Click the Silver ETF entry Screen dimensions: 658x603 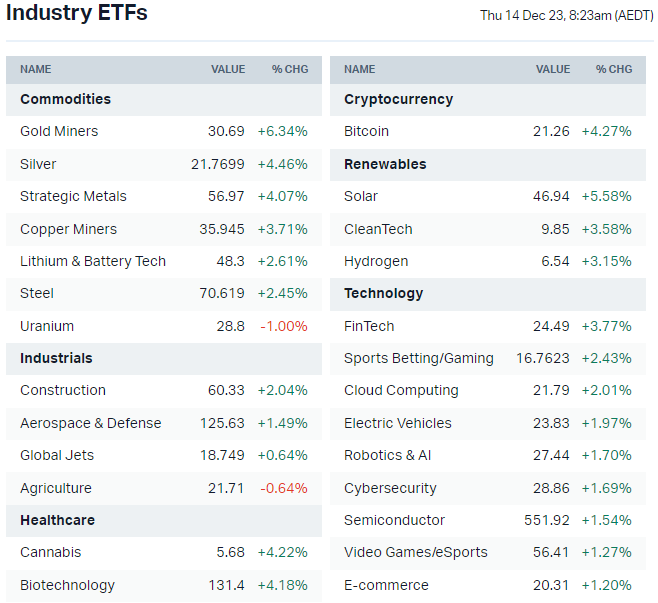pyautogui.click(x=38, y=164)
